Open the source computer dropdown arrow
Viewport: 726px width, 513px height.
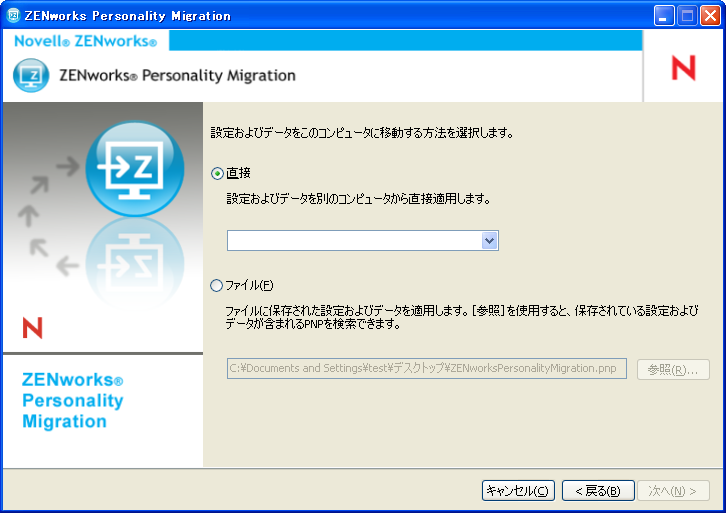click(489, 241)
